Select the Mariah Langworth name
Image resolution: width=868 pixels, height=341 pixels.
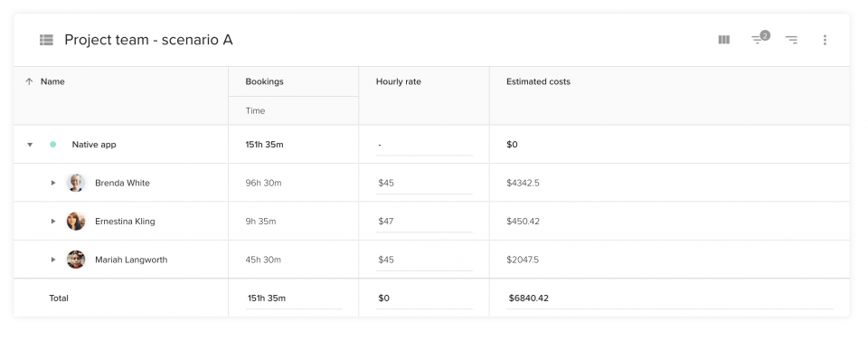click(x=131, y=259)
